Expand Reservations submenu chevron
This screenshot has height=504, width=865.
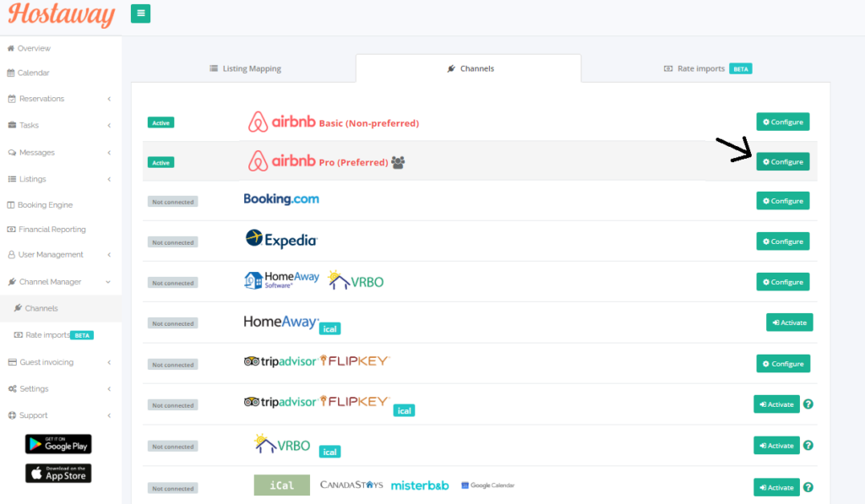click(109, 99)
